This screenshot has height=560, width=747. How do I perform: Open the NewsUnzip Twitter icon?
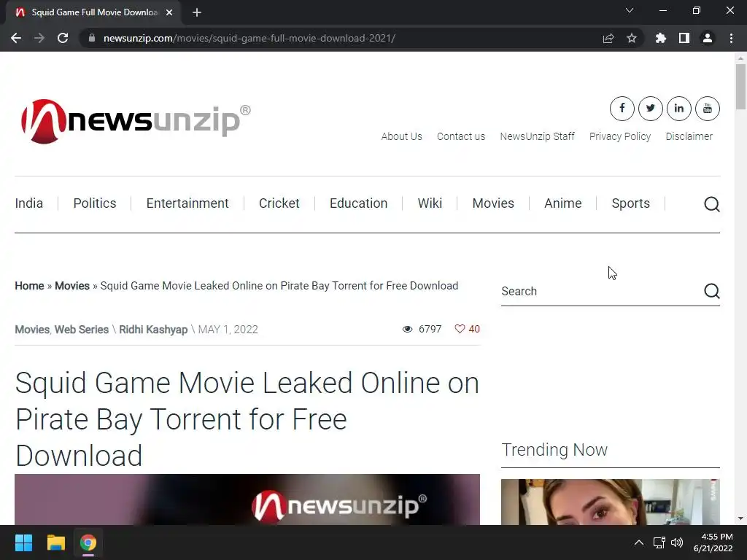pyautogui.click(x=650, y=109)
